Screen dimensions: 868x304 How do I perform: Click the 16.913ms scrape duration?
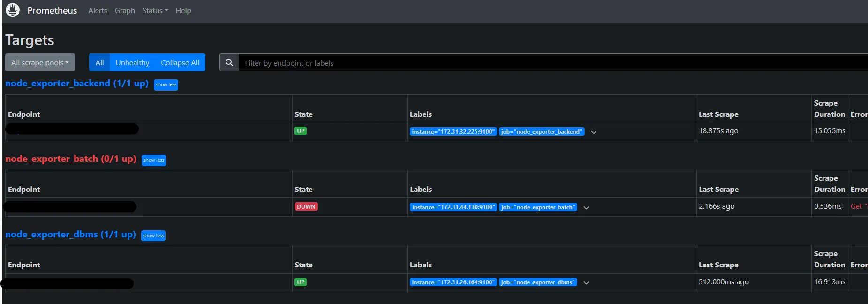pyautogui.click(x=830, y=282)
